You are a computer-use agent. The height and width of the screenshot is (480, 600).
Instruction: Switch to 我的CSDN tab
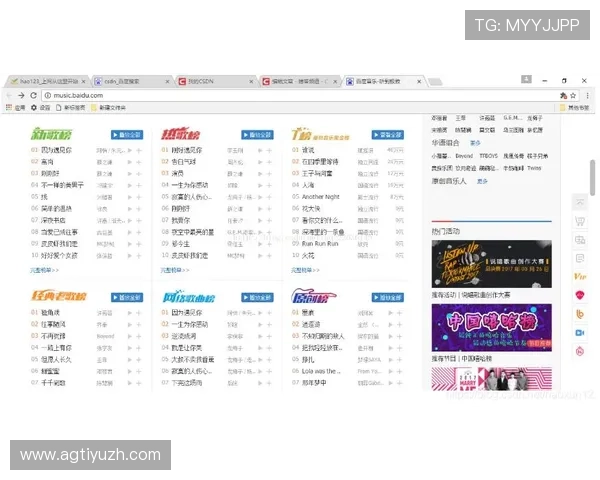click(x=213, y=81)
